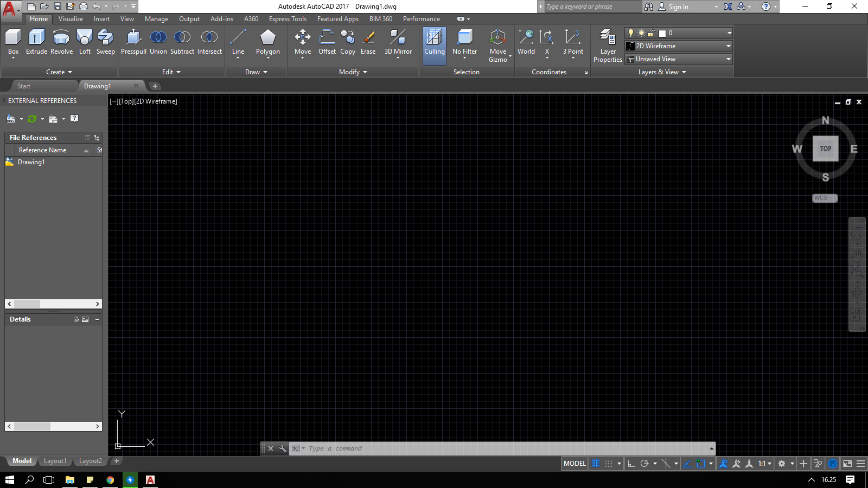This screenshot has width=868, height=488.
Task: Expand Layers & View panel
Action: 662,72
